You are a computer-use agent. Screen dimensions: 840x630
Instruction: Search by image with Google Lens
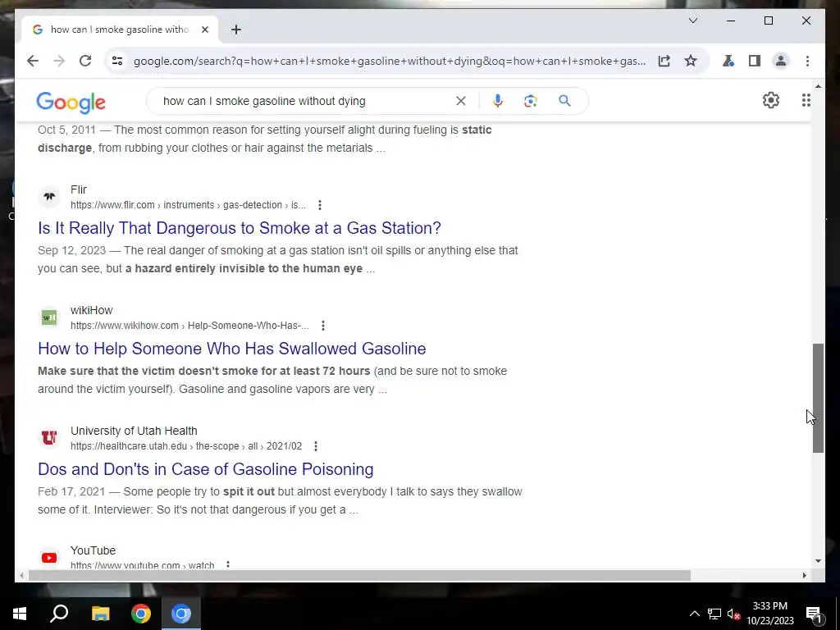531,101
